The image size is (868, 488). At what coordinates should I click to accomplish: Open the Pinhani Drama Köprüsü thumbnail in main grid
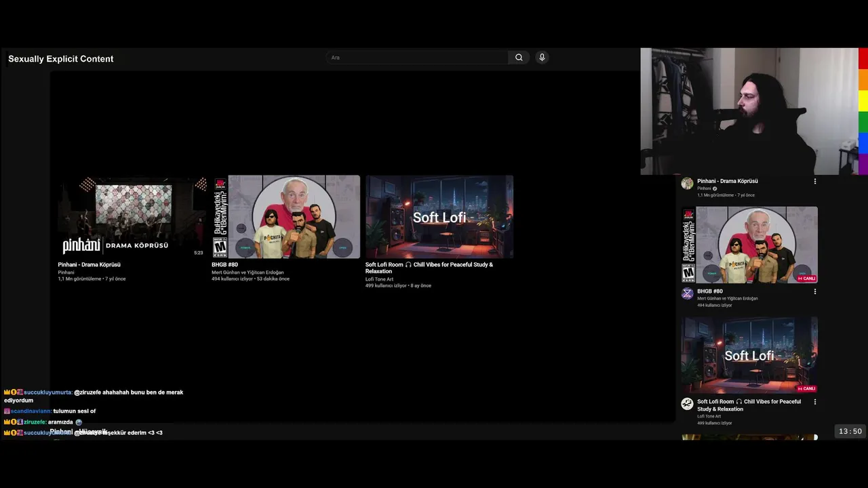click(132, 217)
